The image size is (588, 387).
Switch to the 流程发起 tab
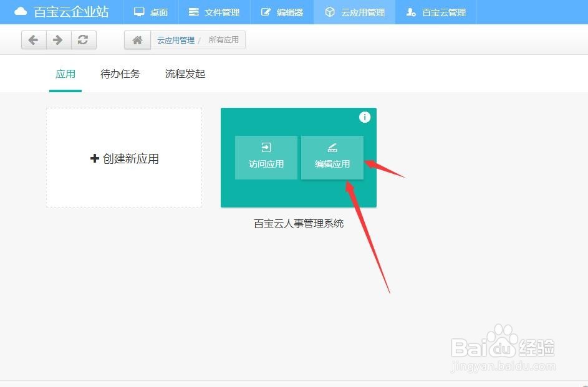(x=184, y=74)
